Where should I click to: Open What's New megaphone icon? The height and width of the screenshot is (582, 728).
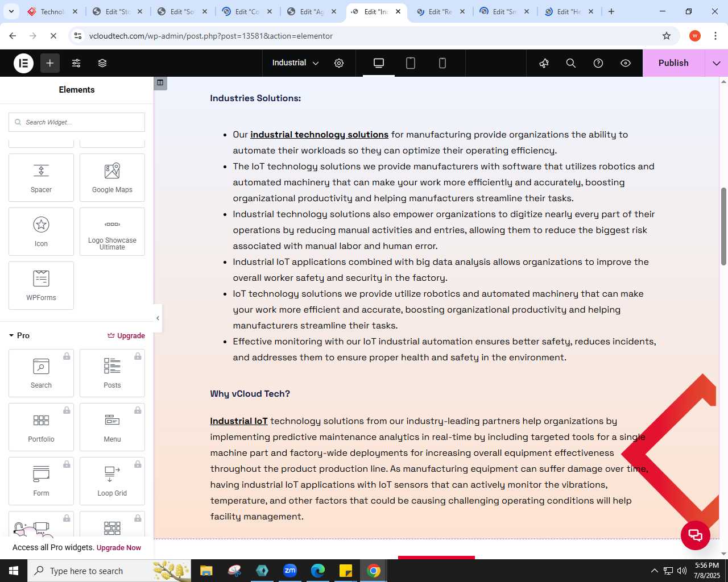544,63
